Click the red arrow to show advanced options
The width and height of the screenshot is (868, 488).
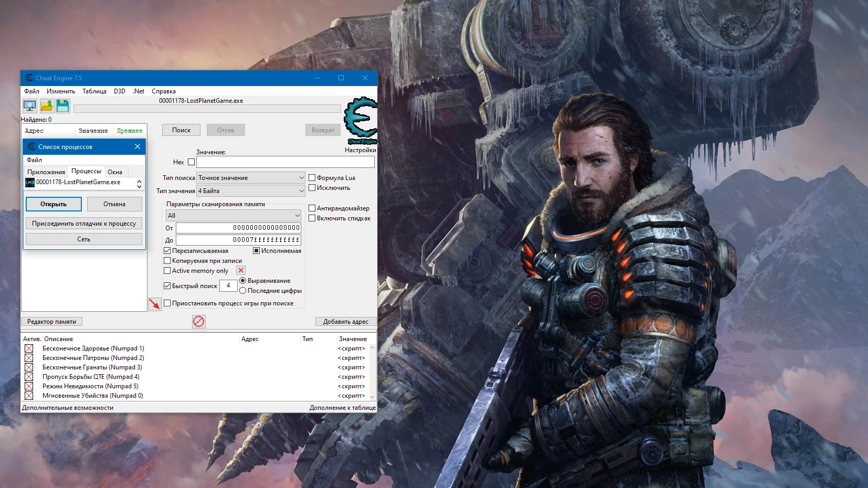pos(155,303)
